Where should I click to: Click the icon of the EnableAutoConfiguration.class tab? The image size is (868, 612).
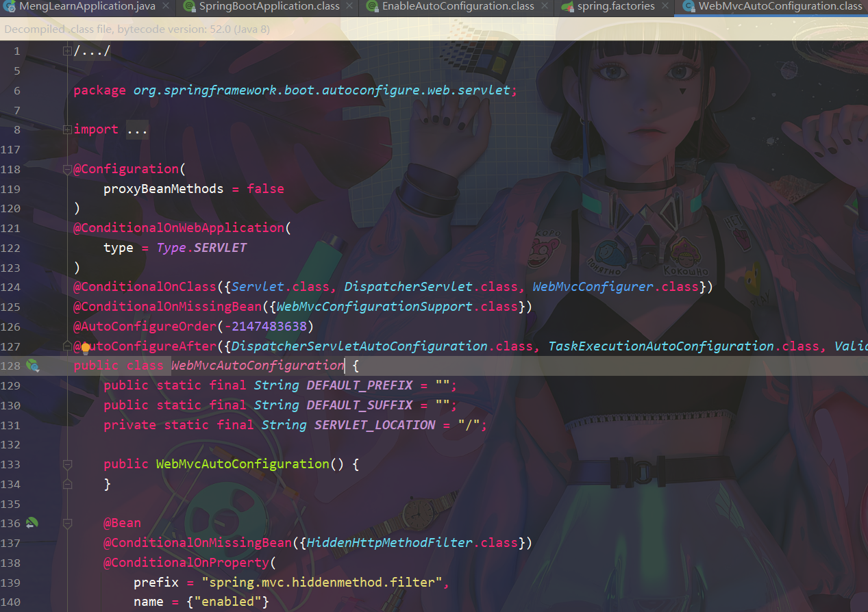pyautogui.click(x=372, y=6)
